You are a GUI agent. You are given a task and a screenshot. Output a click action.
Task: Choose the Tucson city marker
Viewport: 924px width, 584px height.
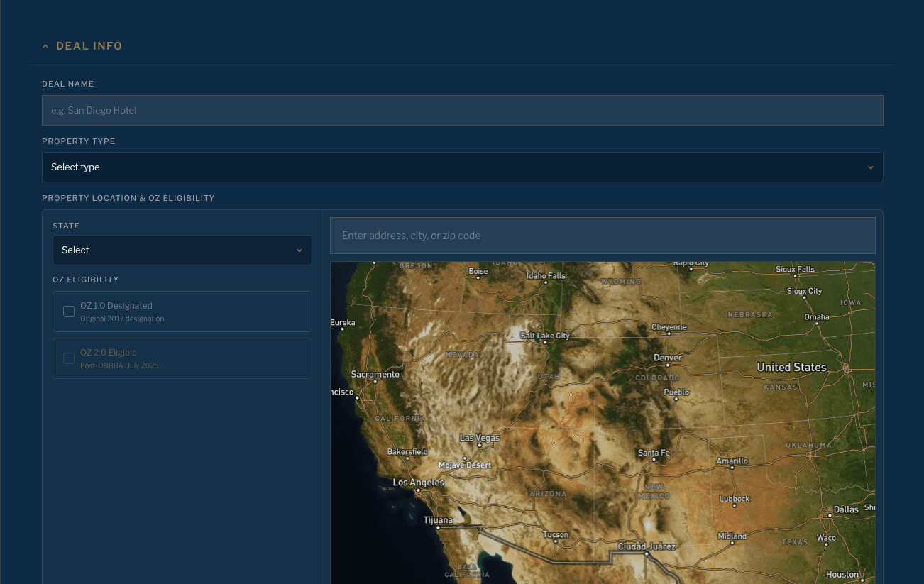tap(556, 542)
